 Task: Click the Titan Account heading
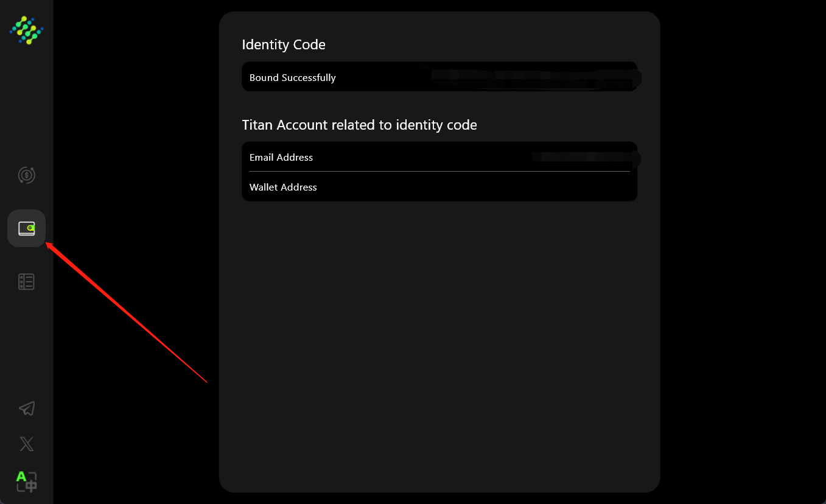click(x=359, y=125)
